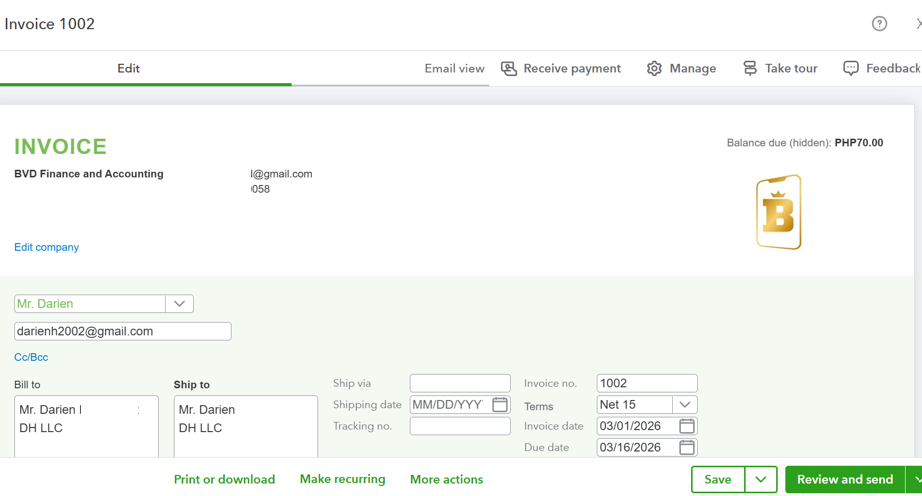Open the help question mark icon
The width and height of the screenshot is (922, 496).
click(x=879, y=24)
